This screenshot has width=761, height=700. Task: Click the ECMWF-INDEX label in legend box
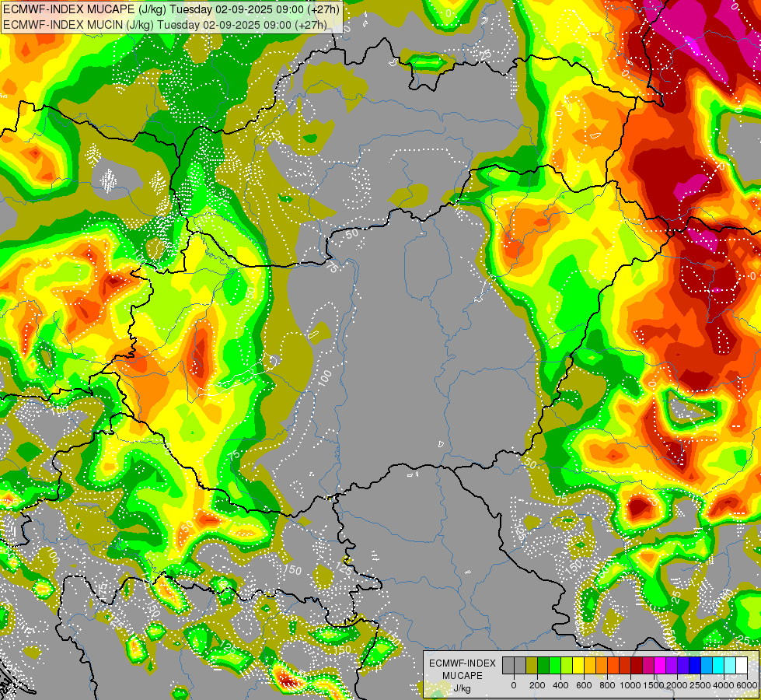pyautogui.click(x=463, y=663)
